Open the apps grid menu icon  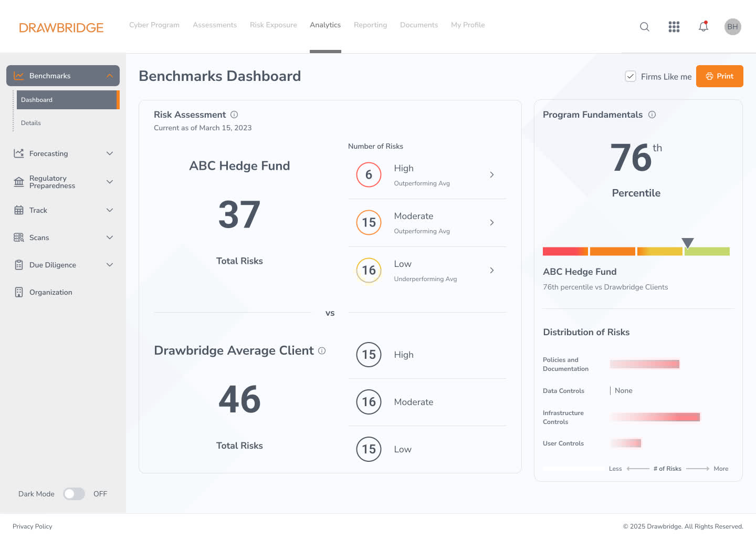[x=674, y=27]
